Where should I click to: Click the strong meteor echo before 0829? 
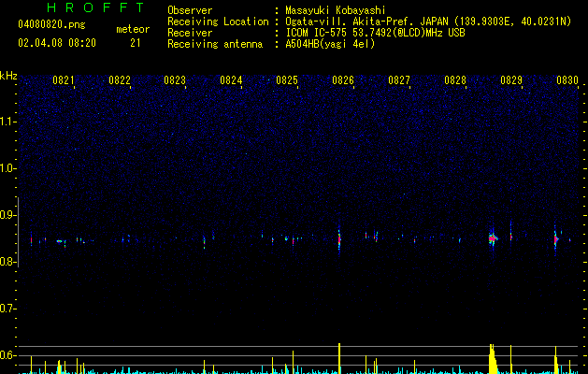coord(493,238)
